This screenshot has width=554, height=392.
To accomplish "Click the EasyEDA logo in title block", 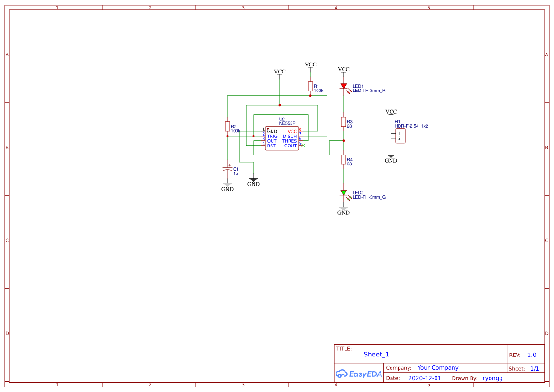I will tap(359, 374).
